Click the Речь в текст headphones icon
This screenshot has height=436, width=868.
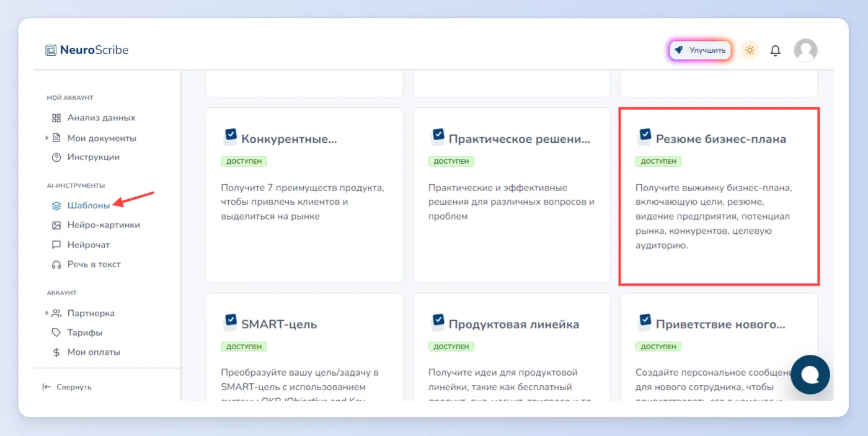pyautogui.click(x=56, y=264)
